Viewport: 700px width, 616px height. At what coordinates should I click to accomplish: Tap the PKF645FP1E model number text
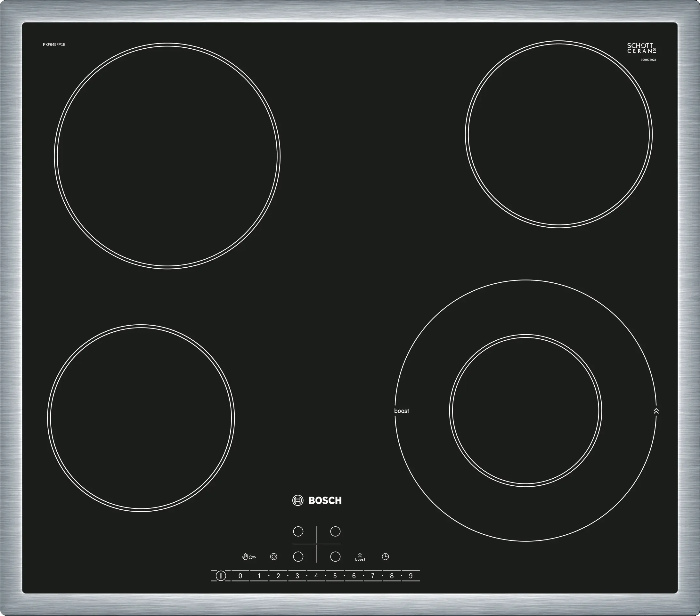54,45
